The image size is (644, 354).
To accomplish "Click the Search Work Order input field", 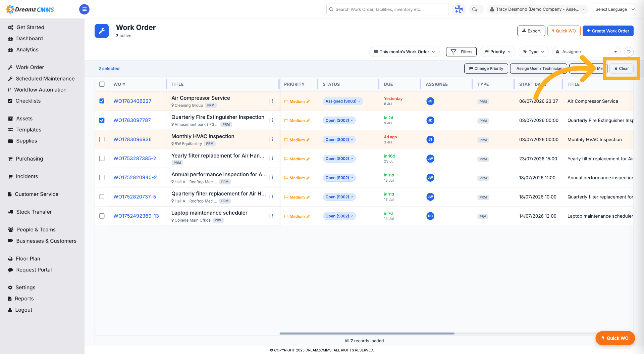I will [x=387, y=9].
